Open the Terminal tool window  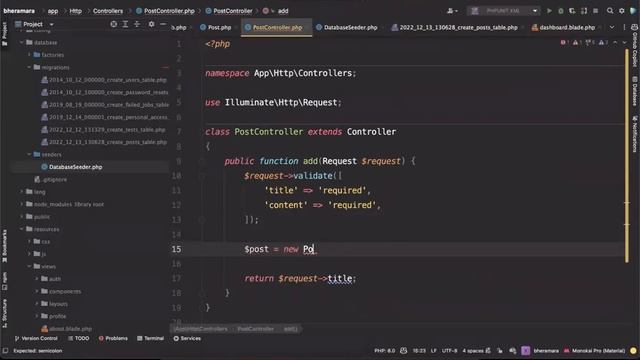pos(151,338)
